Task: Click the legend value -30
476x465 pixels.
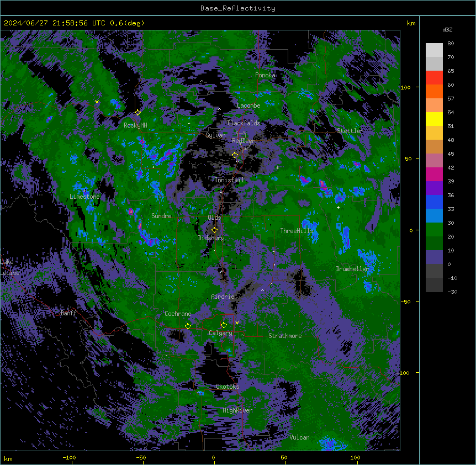Action: [x=452, y=292]
